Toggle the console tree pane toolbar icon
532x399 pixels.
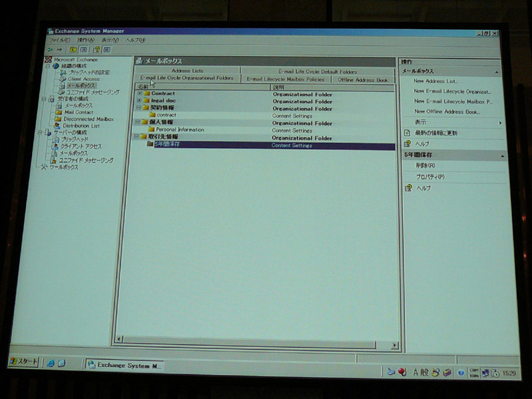pyautogui.click(x=84, y=50)
